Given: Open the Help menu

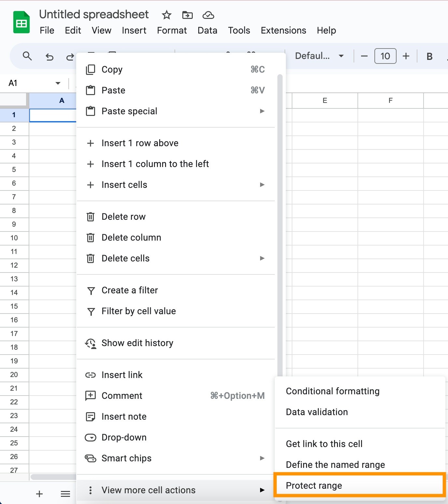Looking at the screenshot, I should (327, 30).
